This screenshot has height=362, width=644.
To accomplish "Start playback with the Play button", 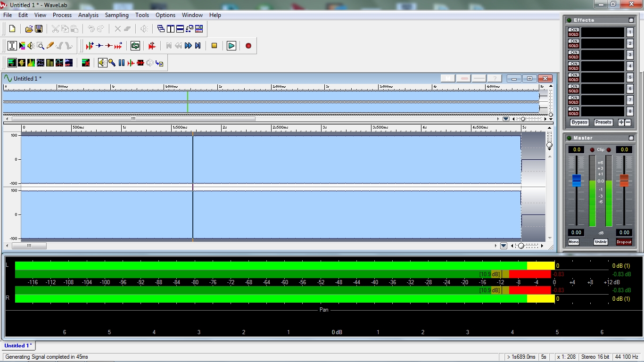I will coord(231,46).
